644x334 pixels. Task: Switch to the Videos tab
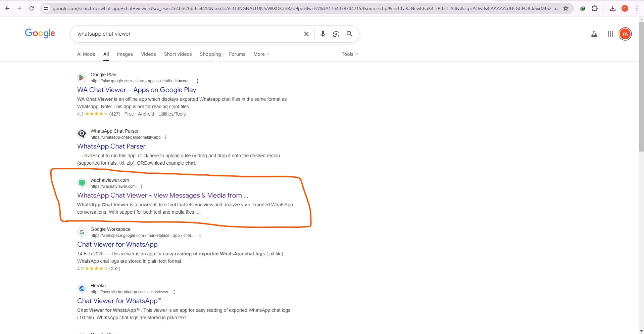[148, 54]
